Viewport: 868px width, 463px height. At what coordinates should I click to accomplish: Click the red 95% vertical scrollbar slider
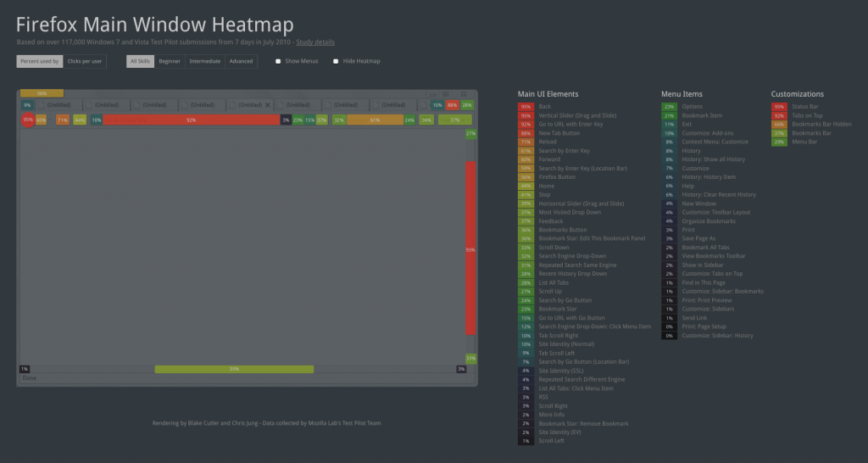point(470,248)
